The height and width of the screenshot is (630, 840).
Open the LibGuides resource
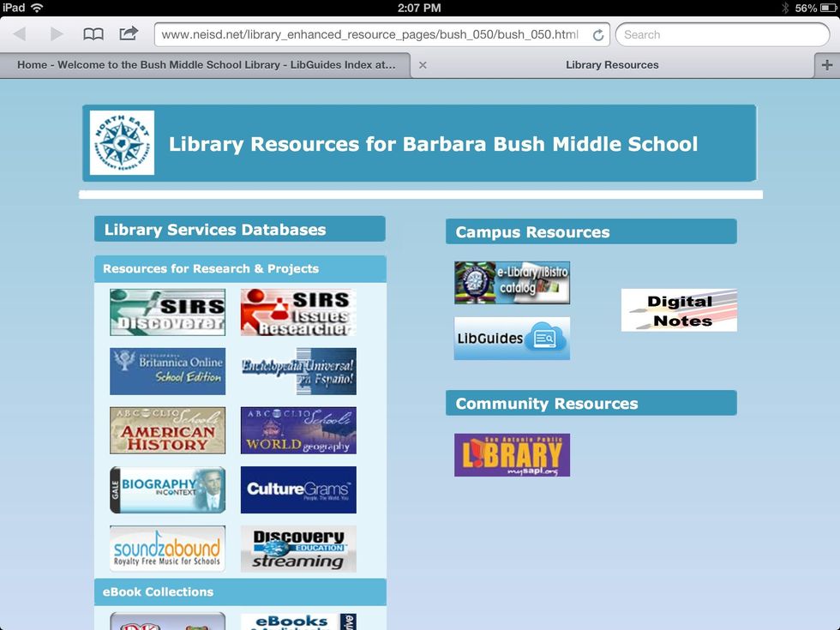[512, 339]
